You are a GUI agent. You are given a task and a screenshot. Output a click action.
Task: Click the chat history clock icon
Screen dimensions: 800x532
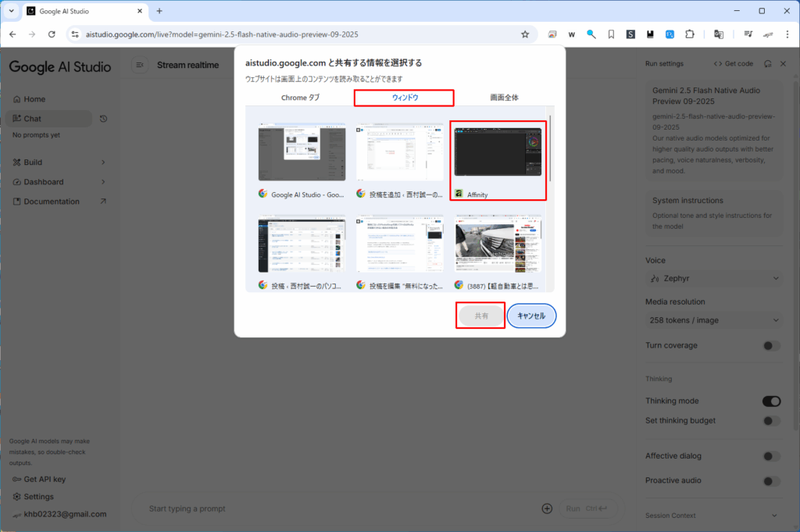tap(103, 119)
